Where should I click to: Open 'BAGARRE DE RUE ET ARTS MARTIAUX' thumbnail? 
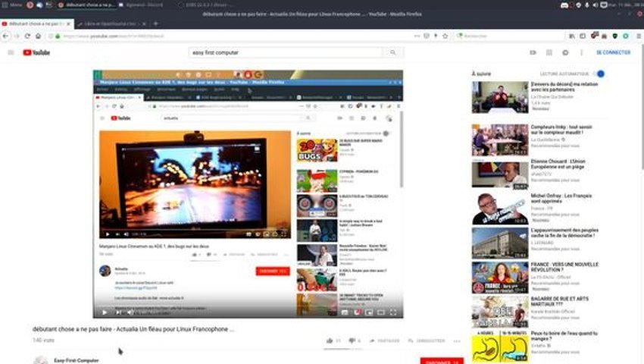[500, 312]
